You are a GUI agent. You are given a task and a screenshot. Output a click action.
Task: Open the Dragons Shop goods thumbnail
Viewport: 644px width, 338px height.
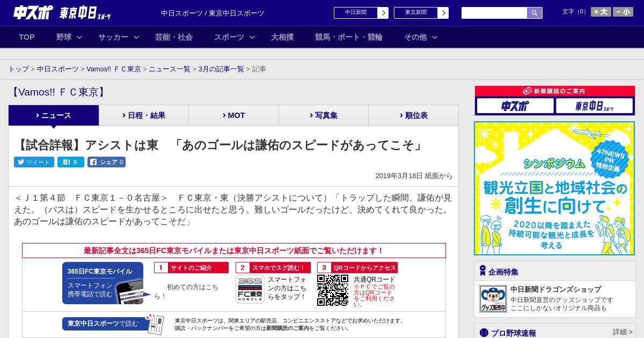click(x=493, y=299)
